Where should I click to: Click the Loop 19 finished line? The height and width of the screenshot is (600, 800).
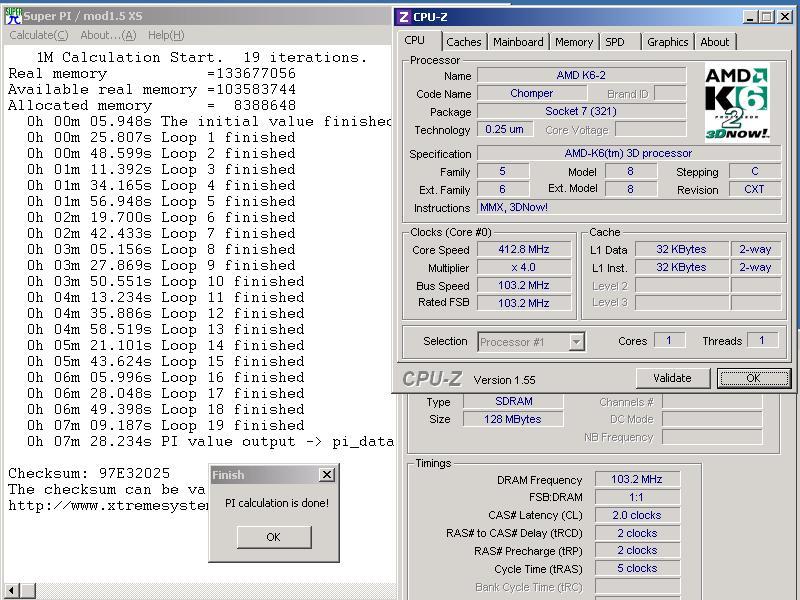pos(166,426)
